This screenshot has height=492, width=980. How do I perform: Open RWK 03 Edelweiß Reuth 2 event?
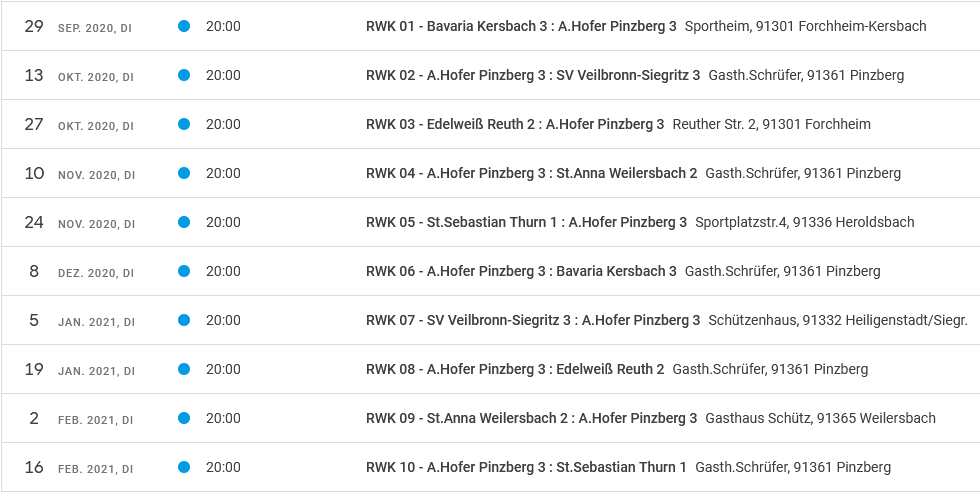click(x=515, y=124)
